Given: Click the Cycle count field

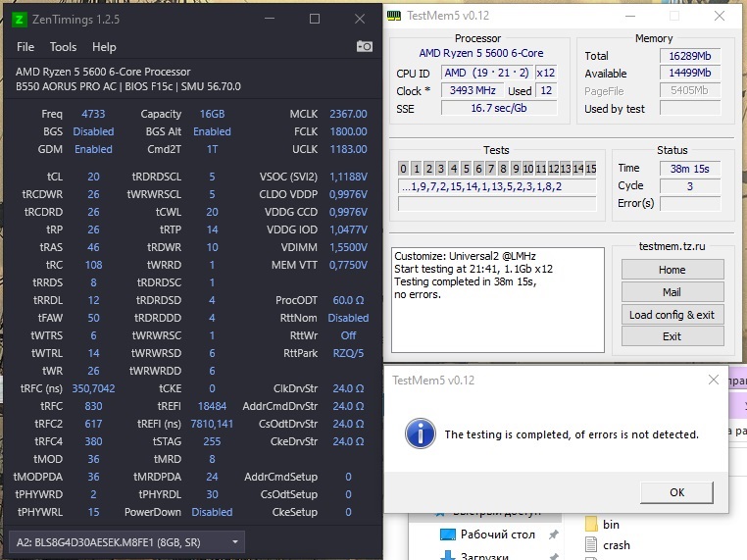Looking at the screenshot, I should (690, 186).
